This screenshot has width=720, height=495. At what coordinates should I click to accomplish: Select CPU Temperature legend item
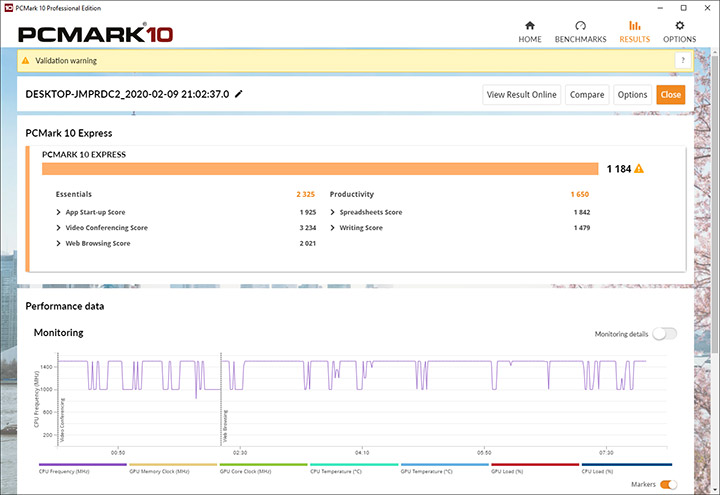(x=354, y=468)
